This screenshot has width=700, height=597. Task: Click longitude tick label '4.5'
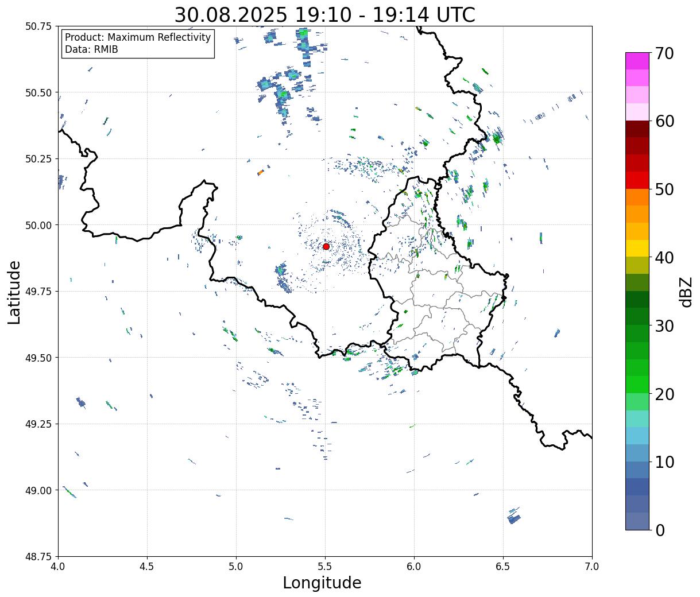click(147, 567)
